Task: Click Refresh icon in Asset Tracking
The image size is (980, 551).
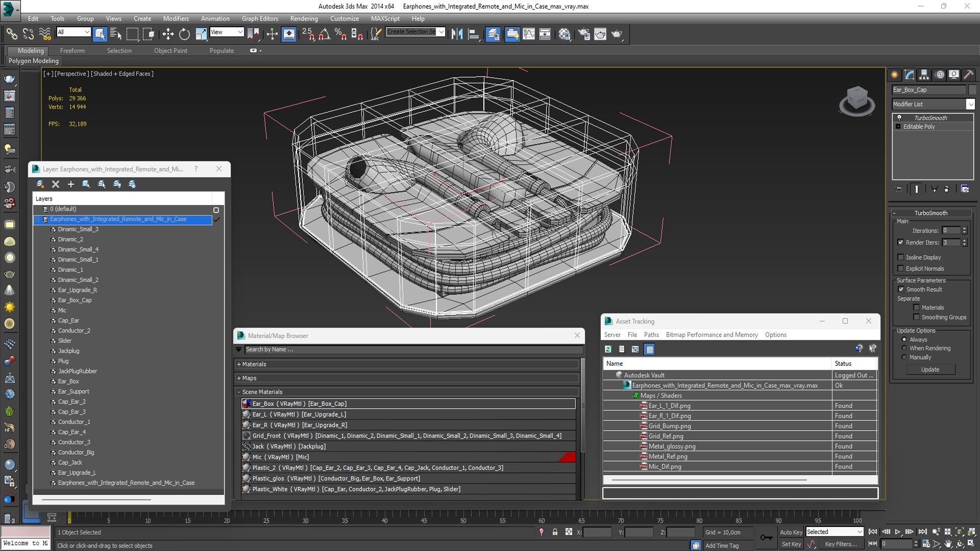Action: [608, 349]
